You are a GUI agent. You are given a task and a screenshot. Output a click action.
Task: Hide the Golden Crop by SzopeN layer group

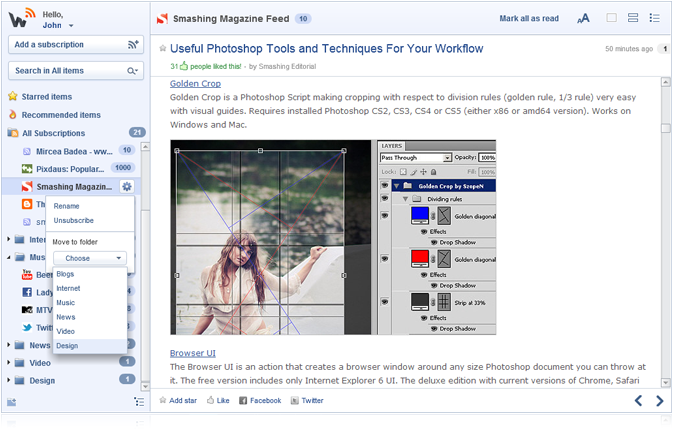[385, 185]
